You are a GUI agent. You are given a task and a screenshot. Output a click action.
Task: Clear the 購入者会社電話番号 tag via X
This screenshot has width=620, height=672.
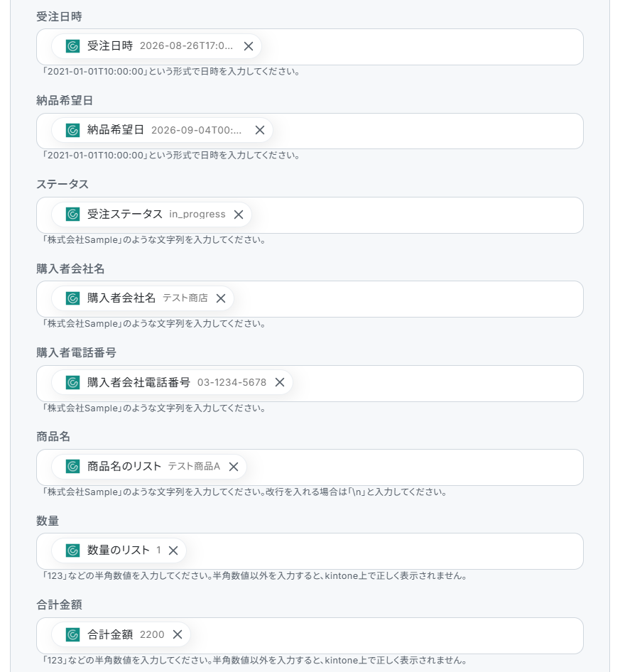(280, 382)
